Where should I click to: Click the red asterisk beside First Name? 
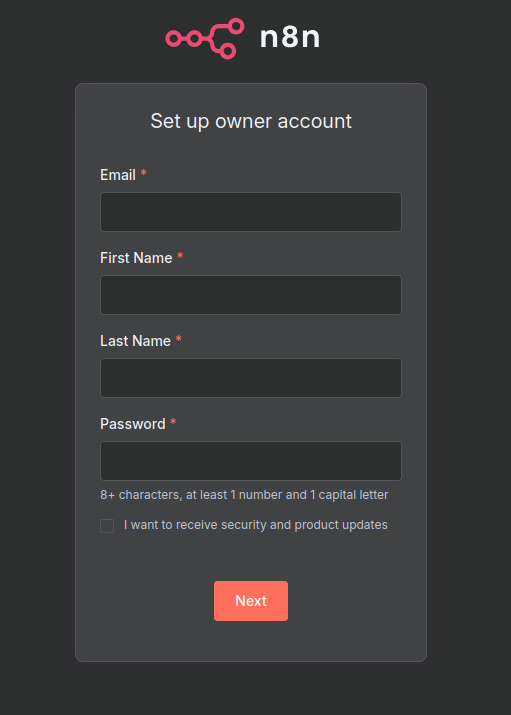pos(180,256)
